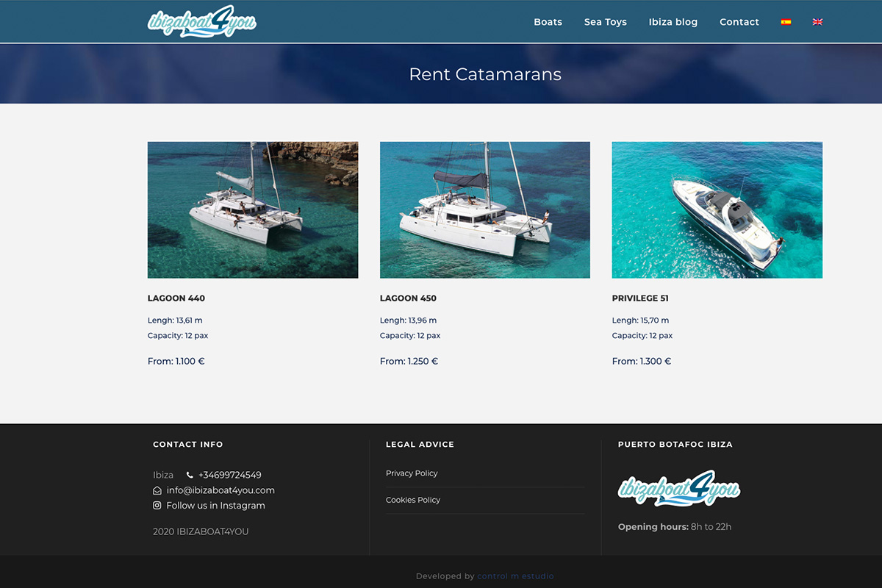Click Follow us in Instagram link
The height and width of the screenshot is (588, 882).
[216, 506]
